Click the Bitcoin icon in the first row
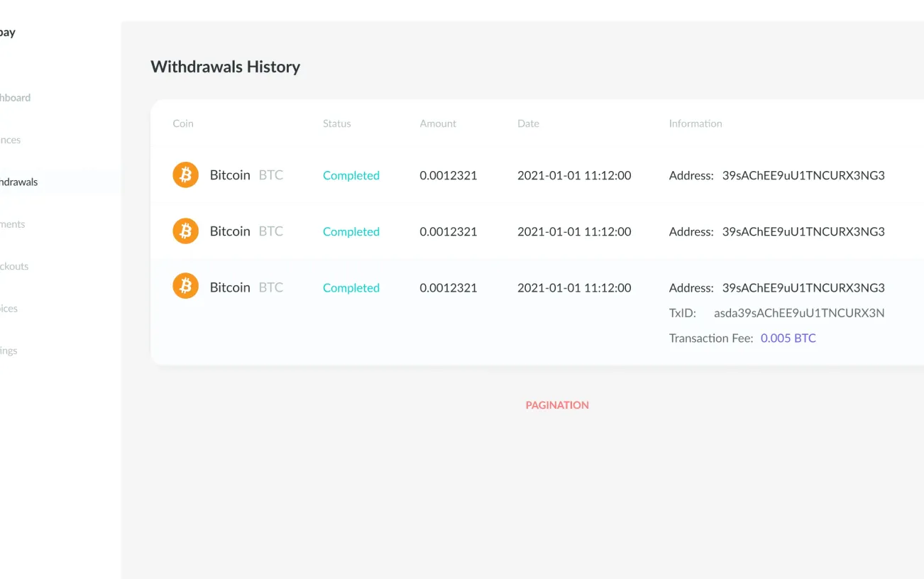Screen dimensions: 924x579 coord(186,175)
